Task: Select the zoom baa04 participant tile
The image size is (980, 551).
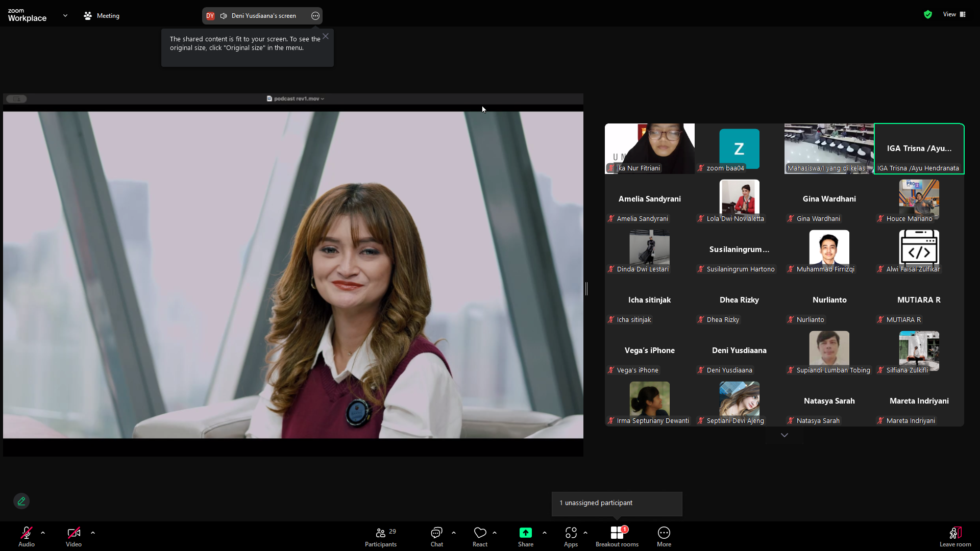Action: pos(740,148)
